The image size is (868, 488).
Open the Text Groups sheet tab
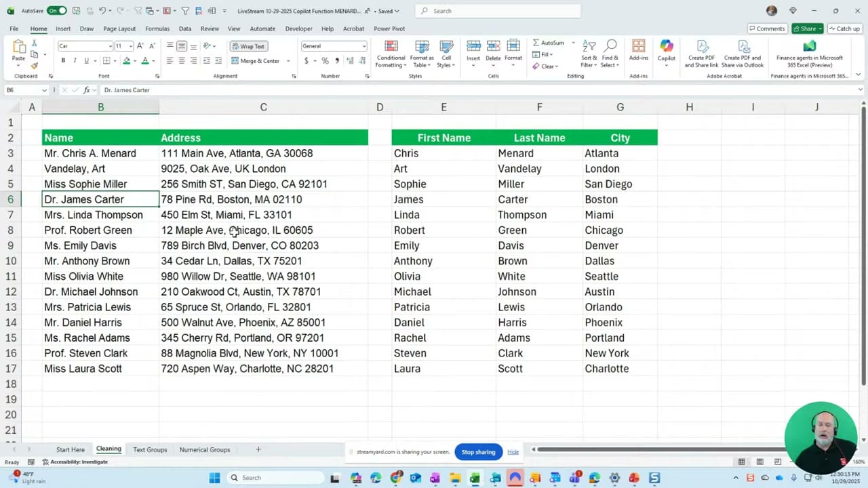coord(150,449)
